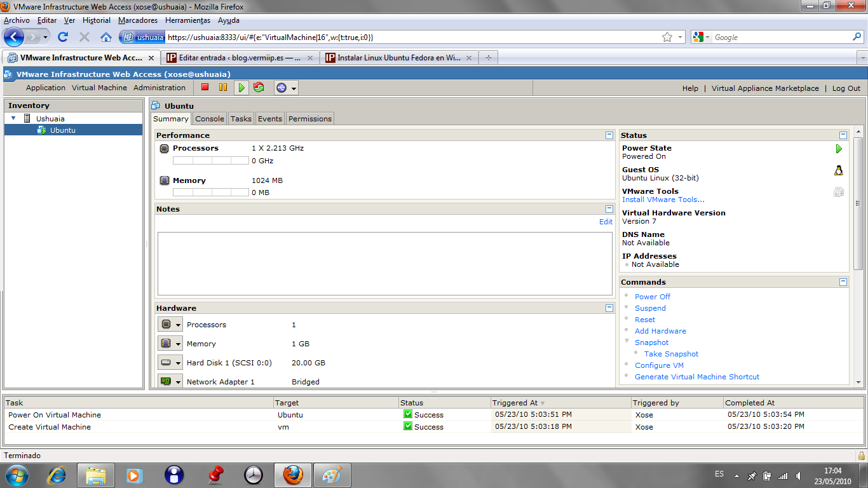Image resolution: width=868 pixels, height=488 pixels.
Task: Click the red Power Off toolbar icon
Action: (205, 88)
